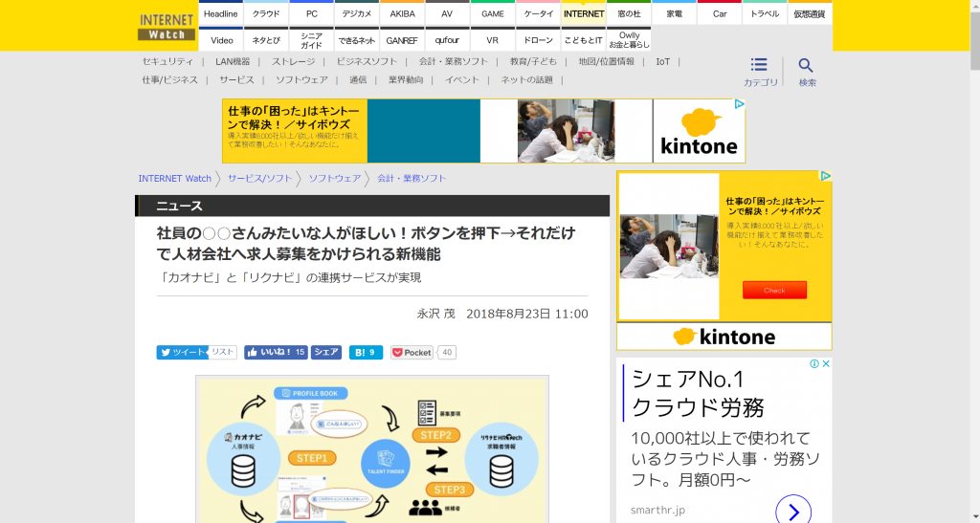This screenshot has height=523, width=980.
Task: Go to 地図/位置情報 category
Action: pos(606,61)
